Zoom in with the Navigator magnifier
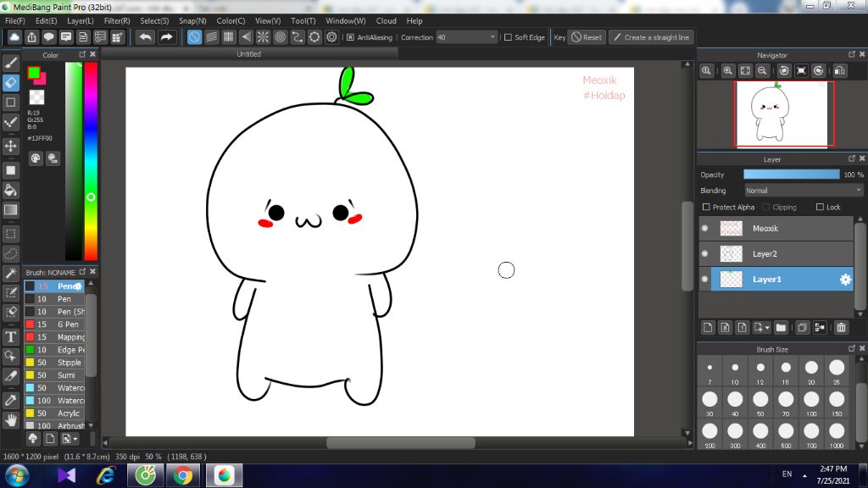 click(x=727, y=71)
